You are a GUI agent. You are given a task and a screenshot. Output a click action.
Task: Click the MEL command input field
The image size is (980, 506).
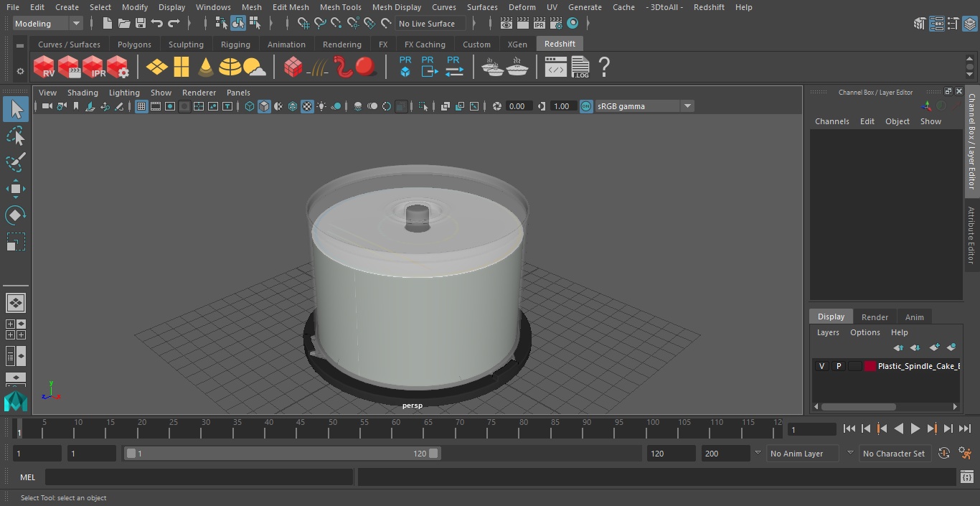pos(199,477)
